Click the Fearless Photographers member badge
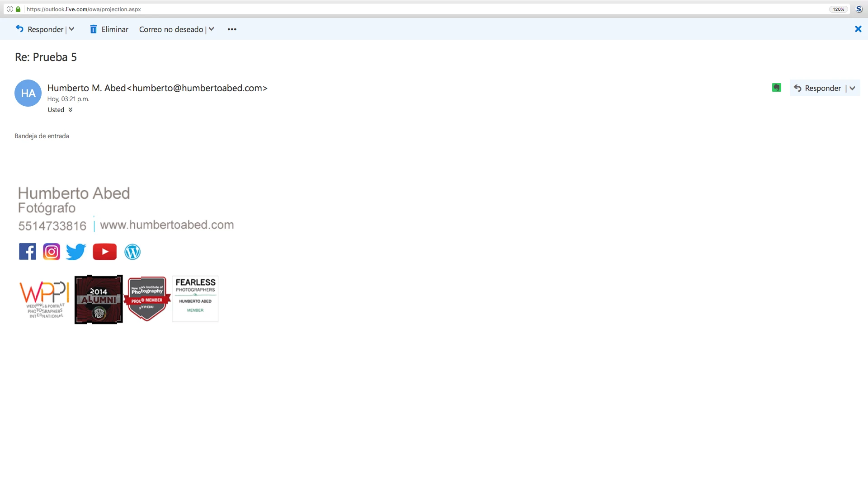This screenshot has width=868, height=488. pos(195,299)
